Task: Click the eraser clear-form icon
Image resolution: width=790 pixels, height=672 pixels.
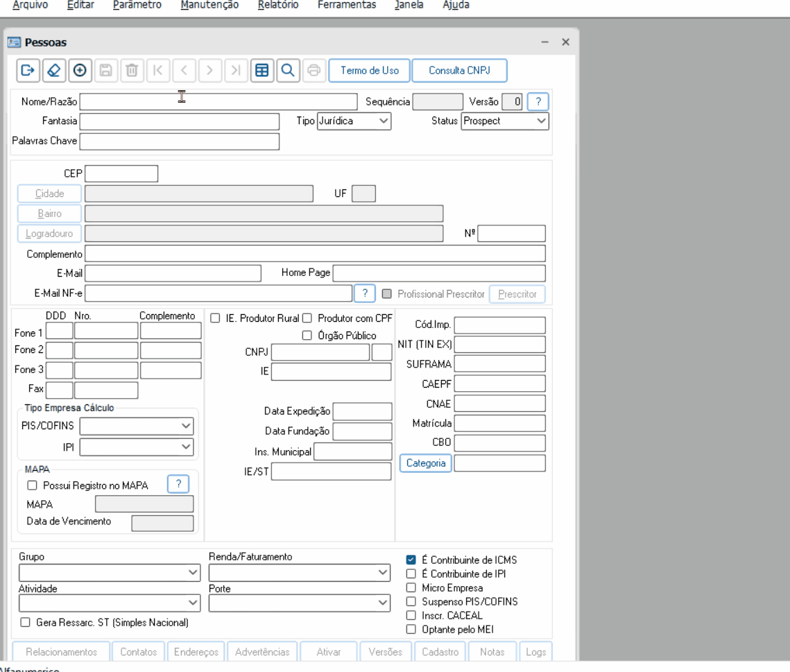Action: point(53,71)
